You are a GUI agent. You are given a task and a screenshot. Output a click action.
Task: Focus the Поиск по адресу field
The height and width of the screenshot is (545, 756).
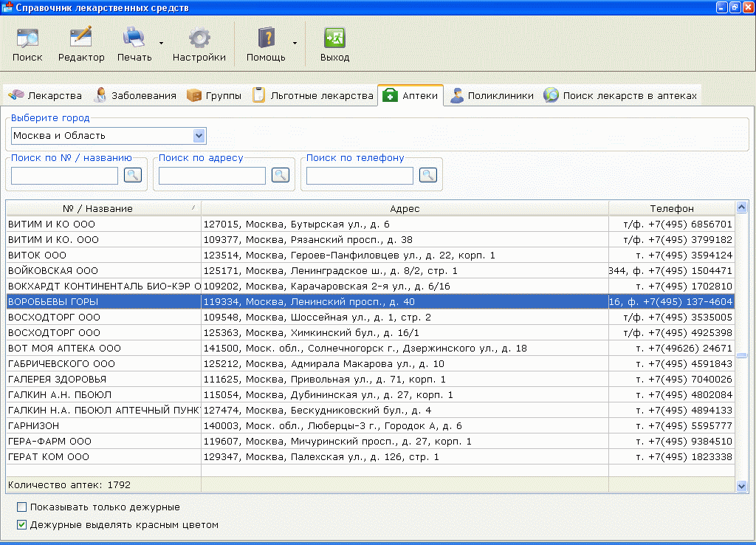212,176
